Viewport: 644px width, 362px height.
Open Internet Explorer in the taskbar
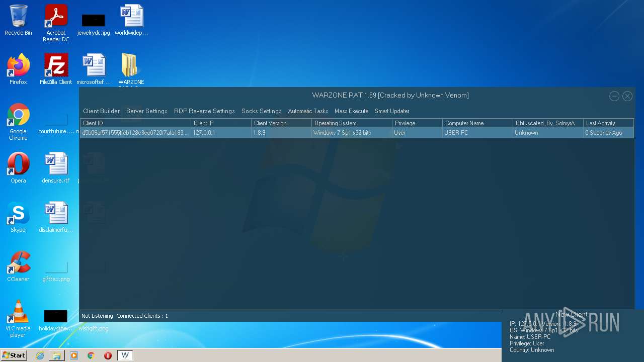40,355
